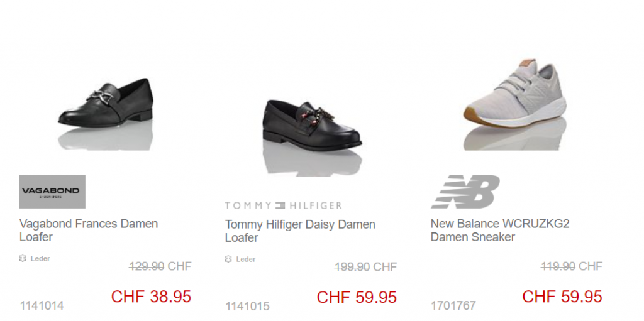Click the Leder icon under Vagabond loafer
The width and height of the screenshot is (644, 321).
coord(23,259)
